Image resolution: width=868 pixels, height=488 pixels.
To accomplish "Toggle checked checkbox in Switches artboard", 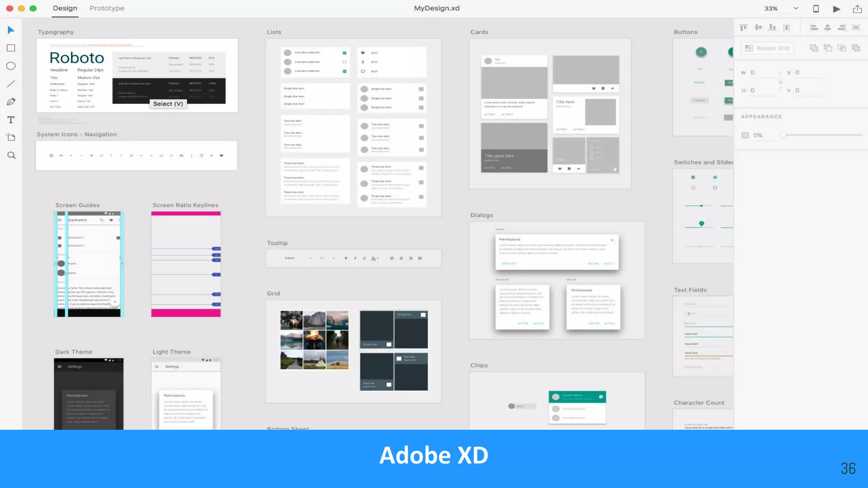I will tap(693, 177).
